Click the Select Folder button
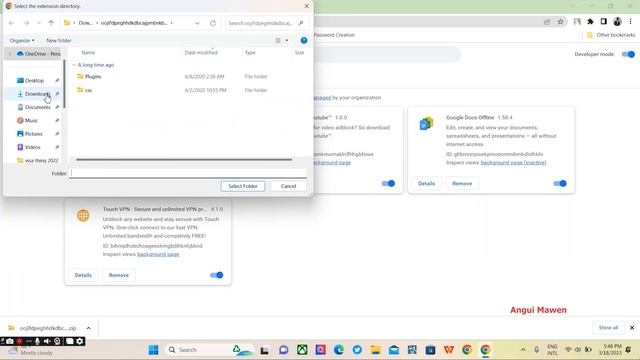 [x=243, y=186]
